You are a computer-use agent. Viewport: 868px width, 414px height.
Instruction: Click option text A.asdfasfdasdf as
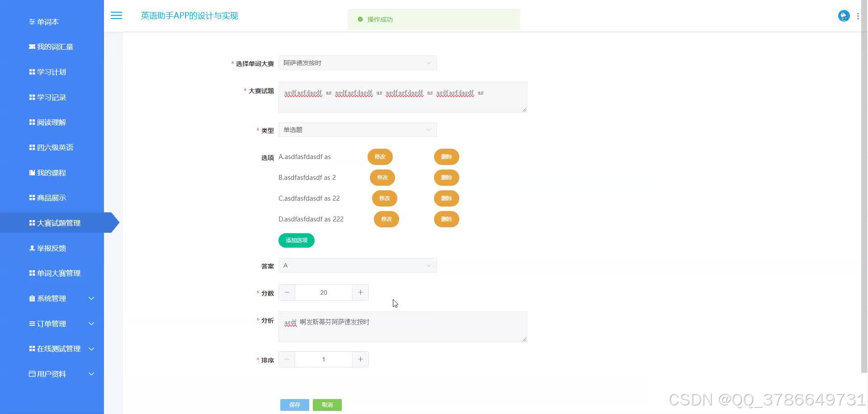pyautogui.click(x=305, y=157)
